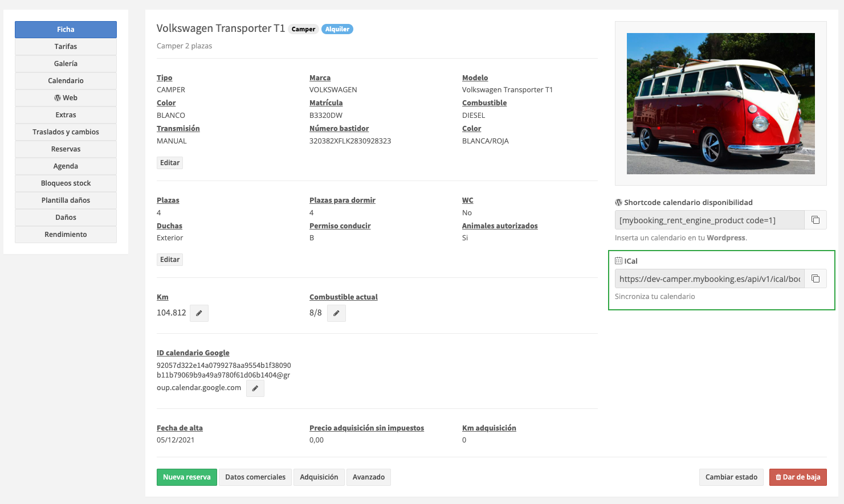Click the shortcode calendario input field
The width and height of the screenshot is (844, 504).
click(x=710, y=220)
